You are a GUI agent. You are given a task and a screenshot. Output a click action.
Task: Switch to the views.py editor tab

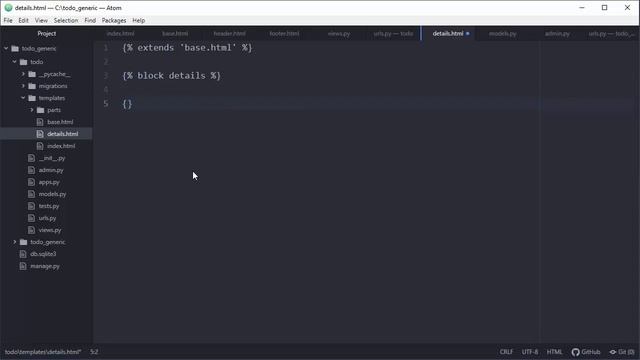point(339,33)
